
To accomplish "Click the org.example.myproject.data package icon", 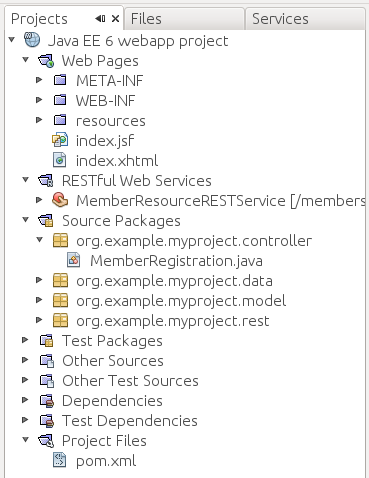I will (x=60, y=280).
